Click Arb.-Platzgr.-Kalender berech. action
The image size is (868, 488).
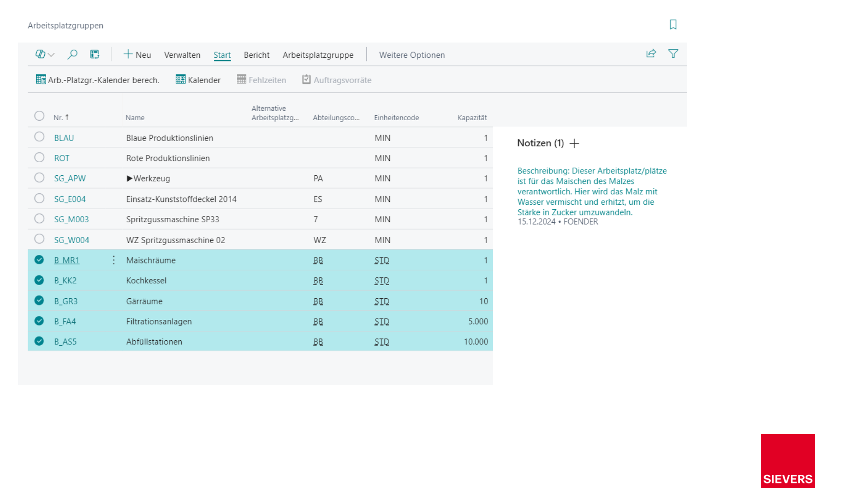tap(98, 80)
